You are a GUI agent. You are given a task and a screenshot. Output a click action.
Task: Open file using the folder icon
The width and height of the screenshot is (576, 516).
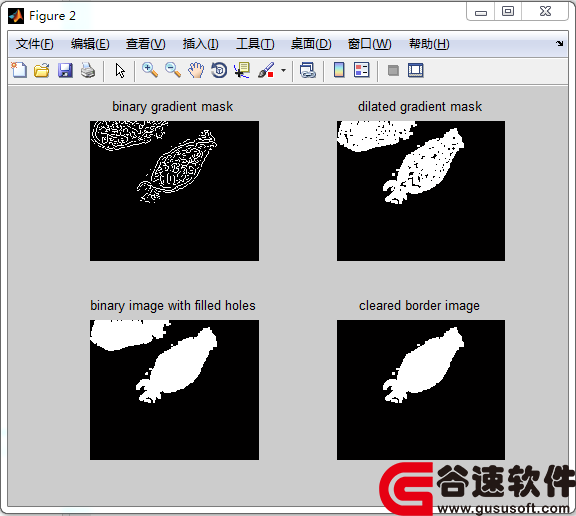coord(42,70)
